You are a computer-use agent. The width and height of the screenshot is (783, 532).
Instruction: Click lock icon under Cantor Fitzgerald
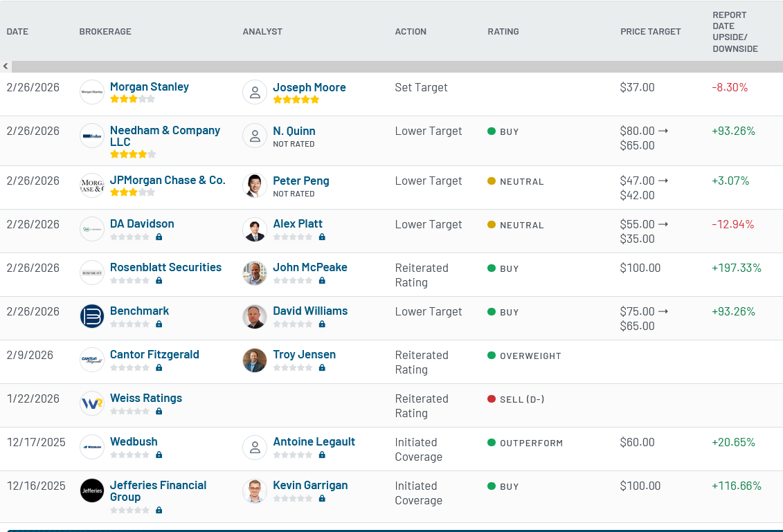coord(159,368)
